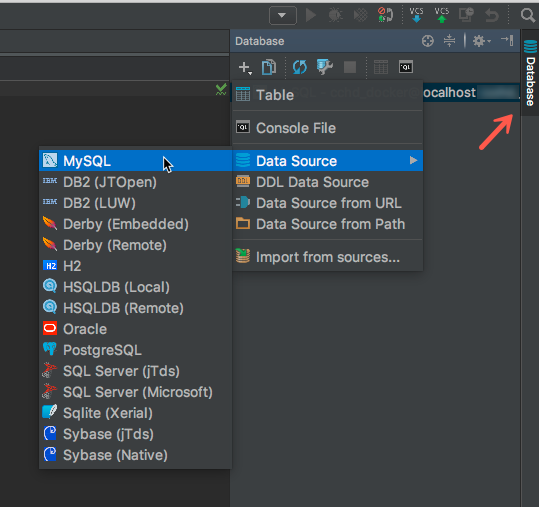Click the Collapse All icon
The height and width of the screenshot is (507, 539).
(x=449, y=41)
